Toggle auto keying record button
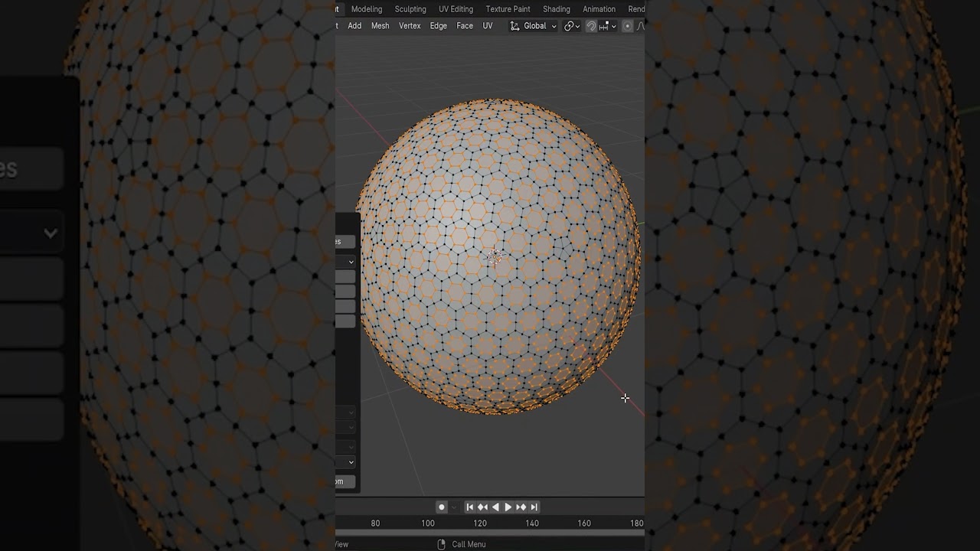This screenshot has width=980, height=551. point(442,507)
